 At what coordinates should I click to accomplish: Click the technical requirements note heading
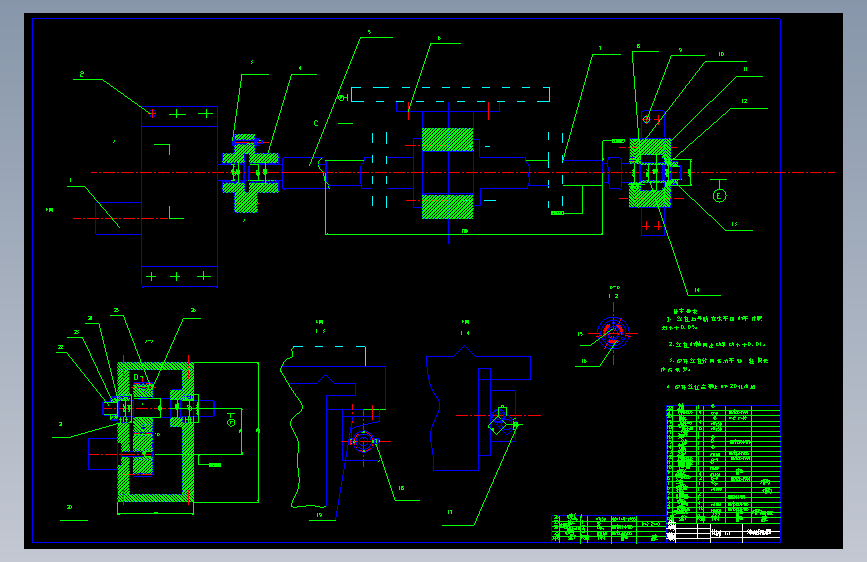pos(686,311)
